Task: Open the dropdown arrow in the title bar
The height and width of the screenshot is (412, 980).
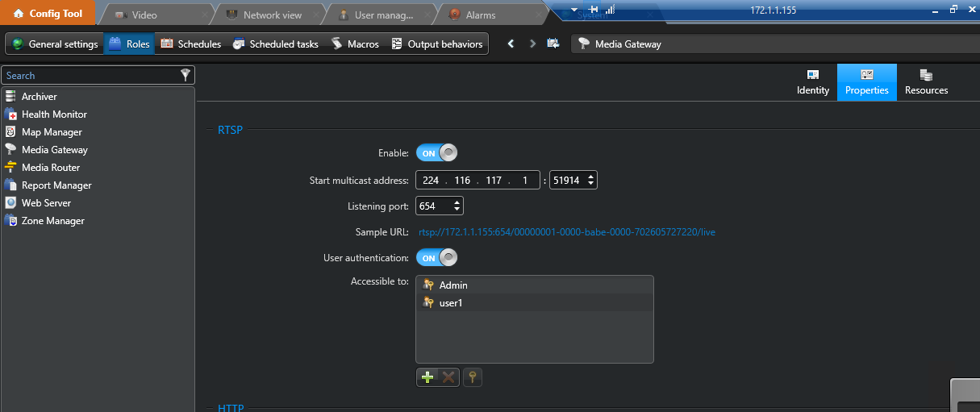Action: (574, 10)
